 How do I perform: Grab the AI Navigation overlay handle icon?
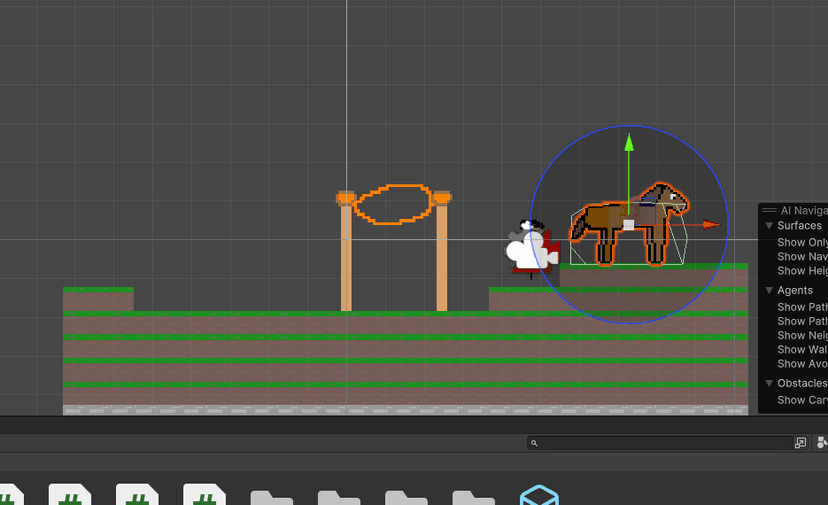tap(768, 211)
